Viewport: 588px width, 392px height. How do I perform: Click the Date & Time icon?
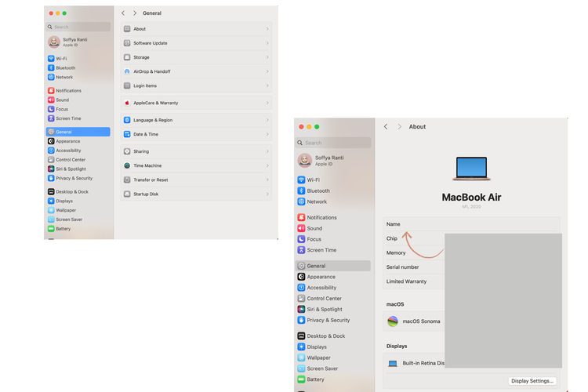(x=126, y=134)
